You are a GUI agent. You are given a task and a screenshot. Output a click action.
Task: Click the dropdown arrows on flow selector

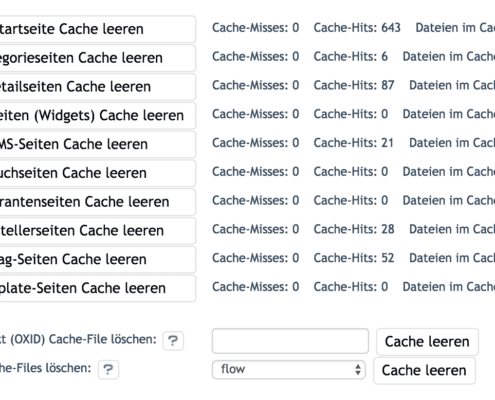pos(358,369)
